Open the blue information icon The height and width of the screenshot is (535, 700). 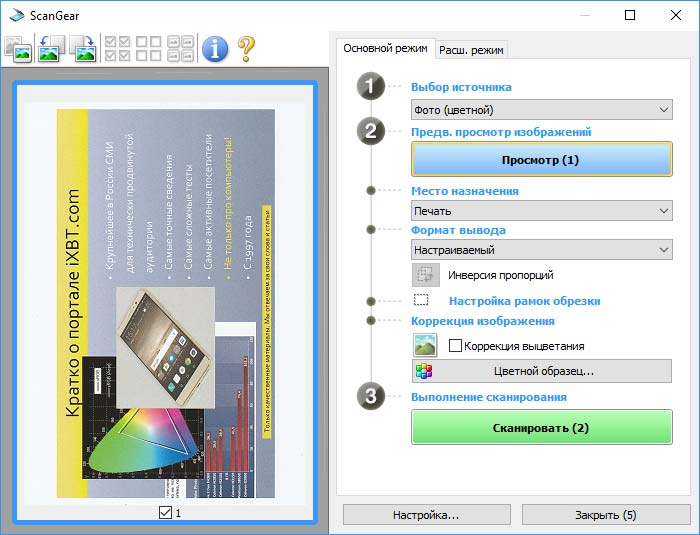click(x=215, y=49)
